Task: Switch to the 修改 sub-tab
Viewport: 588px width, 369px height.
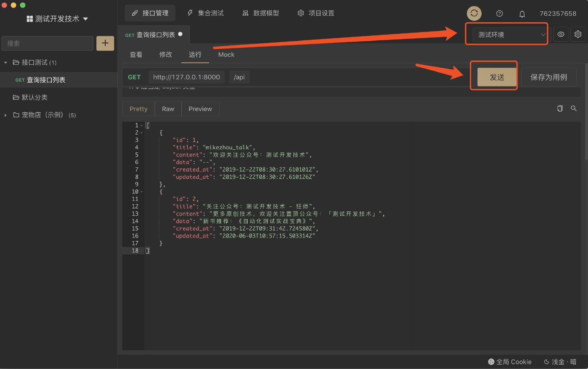Action: [x=166, y=55]
